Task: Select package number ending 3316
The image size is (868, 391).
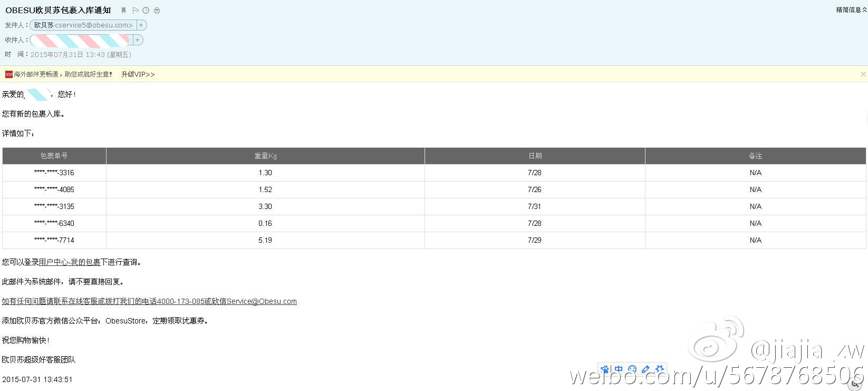Action: [54, 173]
